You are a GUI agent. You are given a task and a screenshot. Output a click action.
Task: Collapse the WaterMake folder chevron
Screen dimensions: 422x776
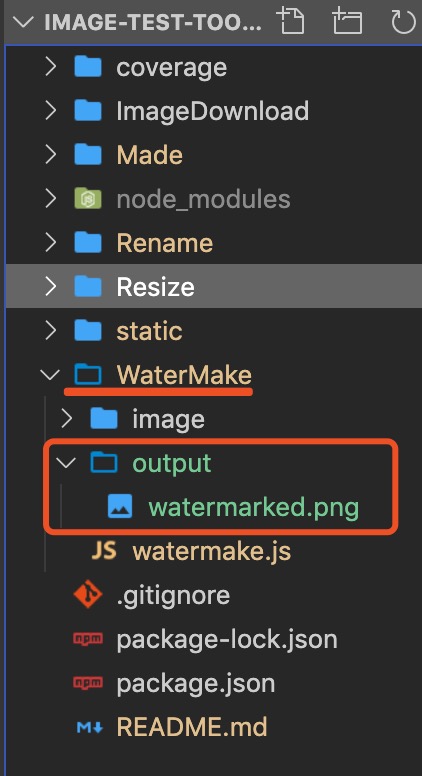click(x=50, y=375)
